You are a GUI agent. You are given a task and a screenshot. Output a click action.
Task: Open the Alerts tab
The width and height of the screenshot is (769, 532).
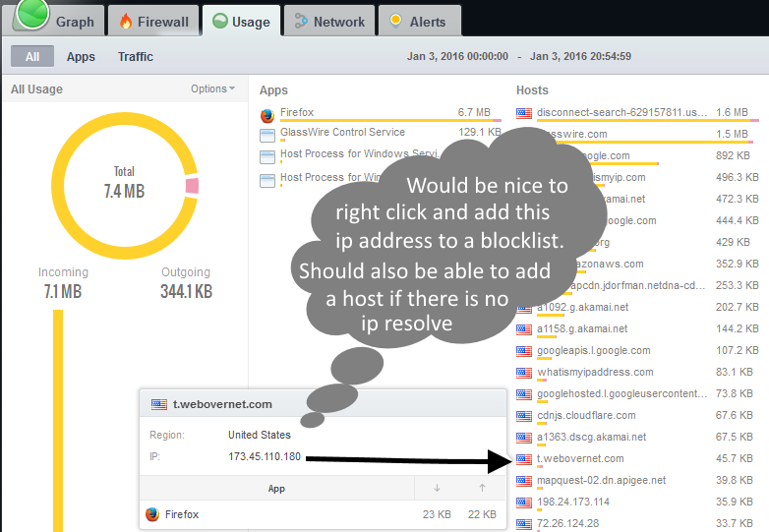[x=418, y=22]
